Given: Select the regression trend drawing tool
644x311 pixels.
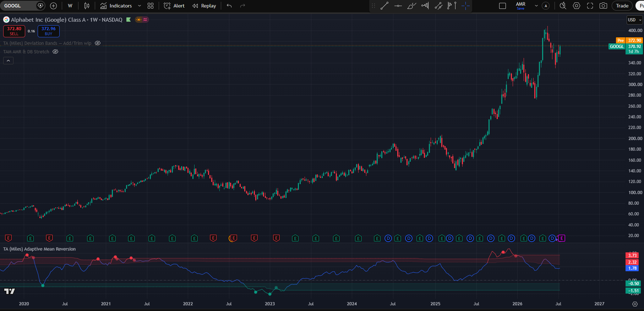Looking at the screenshot, I should pos(438,6).
